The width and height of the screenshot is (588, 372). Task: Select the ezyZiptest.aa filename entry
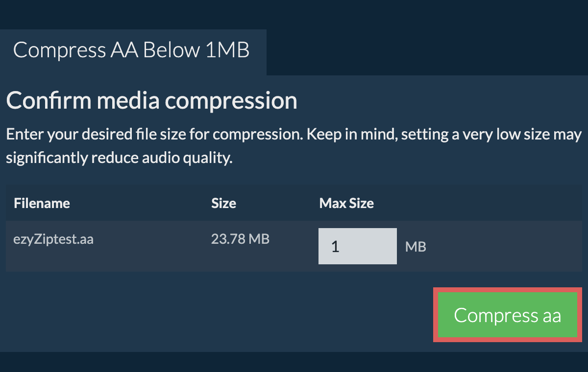53,239
